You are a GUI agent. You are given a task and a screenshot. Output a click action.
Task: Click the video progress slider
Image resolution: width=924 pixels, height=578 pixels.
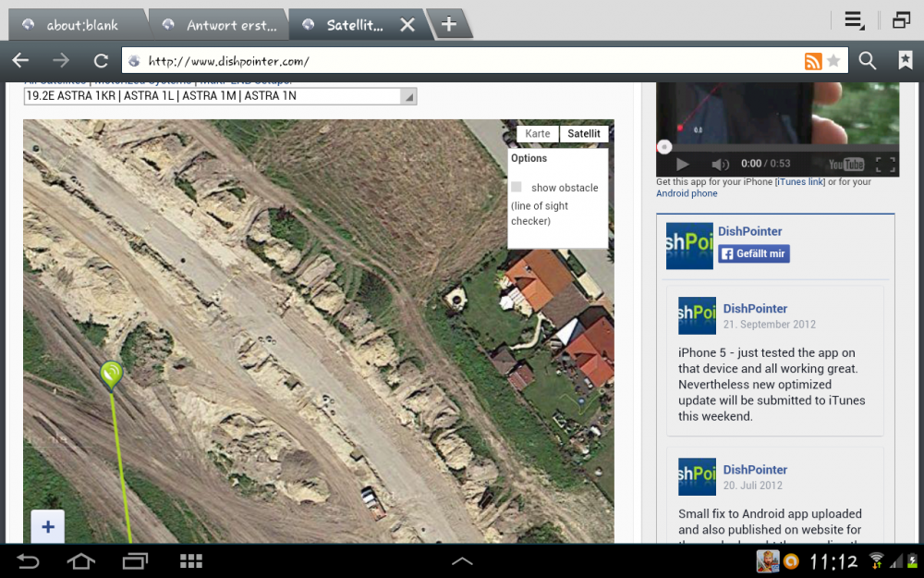pyautogui.click(x=664, y=147)
